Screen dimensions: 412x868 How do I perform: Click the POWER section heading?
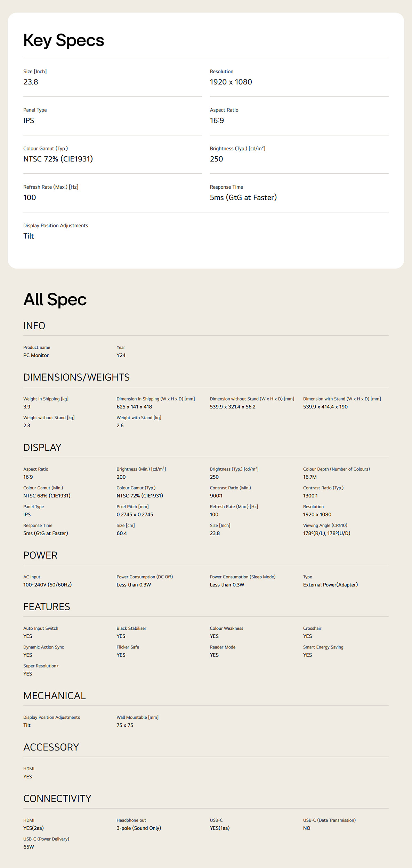tap(40, 555)
